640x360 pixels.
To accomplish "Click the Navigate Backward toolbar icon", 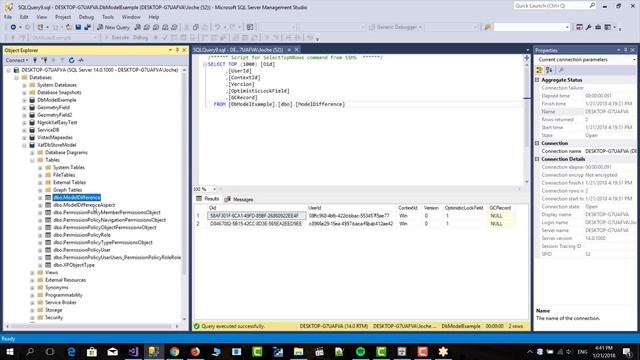I will point(13,27).
